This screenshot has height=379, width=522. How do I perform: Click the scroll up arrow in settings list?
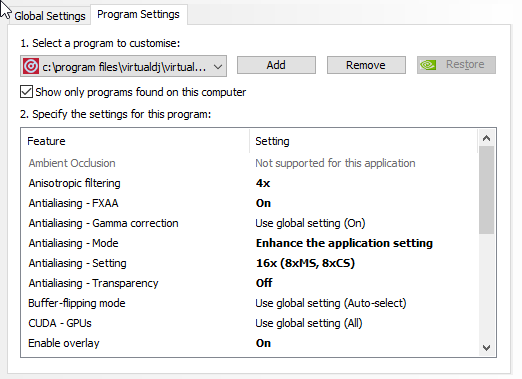486,138
